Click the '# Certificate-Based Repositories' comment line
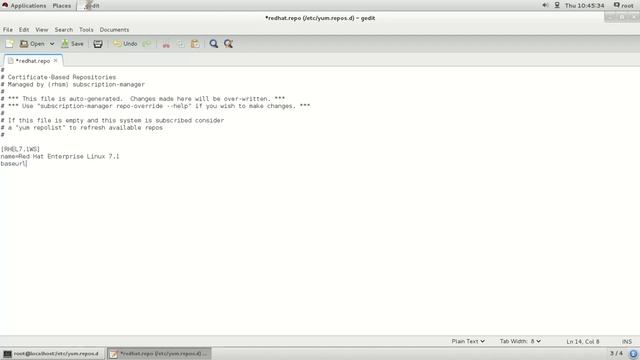Image resolution: width=640 pixels, height=360 pixels. pos(58,77)
